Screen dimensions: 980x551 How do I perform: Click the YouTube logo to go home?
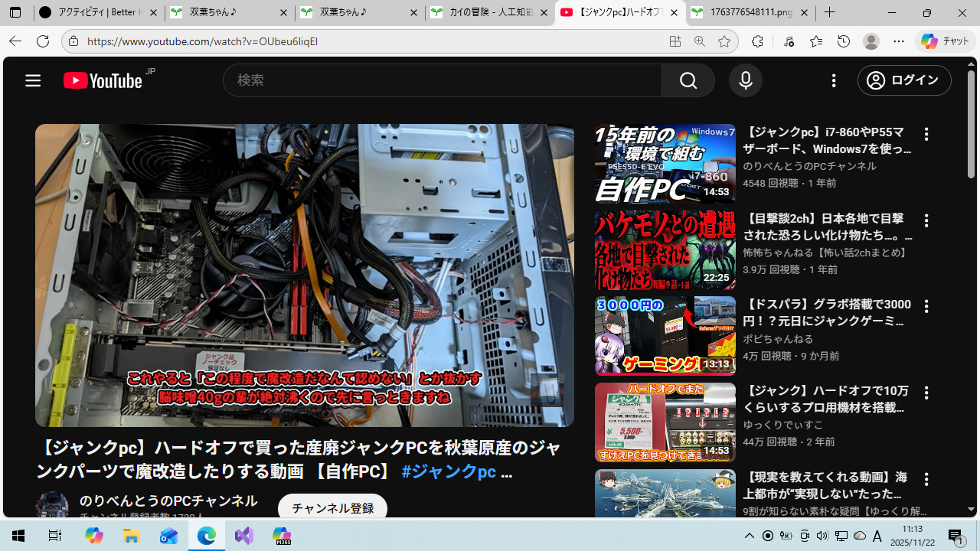103,80
